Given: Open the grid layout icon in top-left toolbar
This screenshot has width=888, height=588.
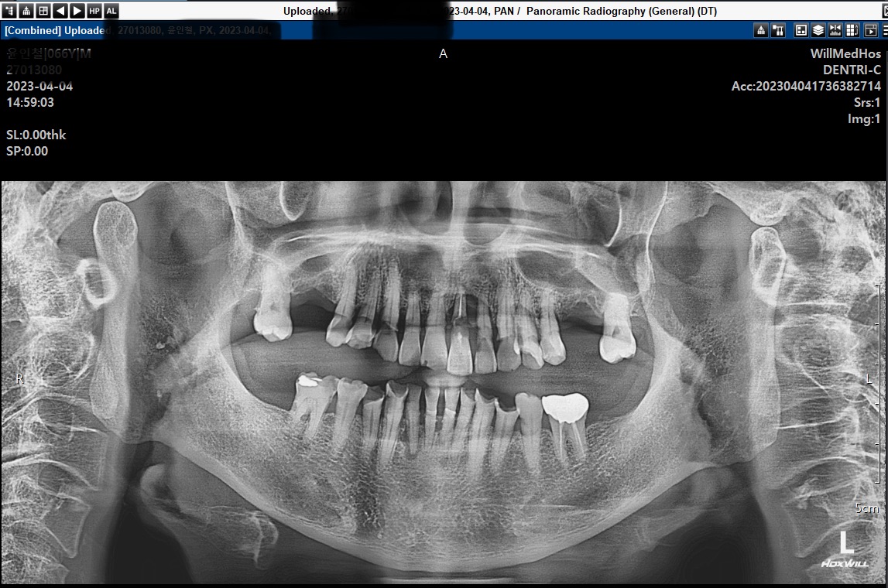Looking at the screenshot, I should click(43, 11).
